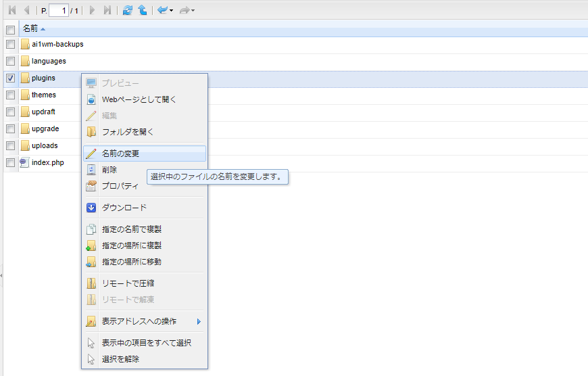Open the languages folder name

tap(49, 61)
